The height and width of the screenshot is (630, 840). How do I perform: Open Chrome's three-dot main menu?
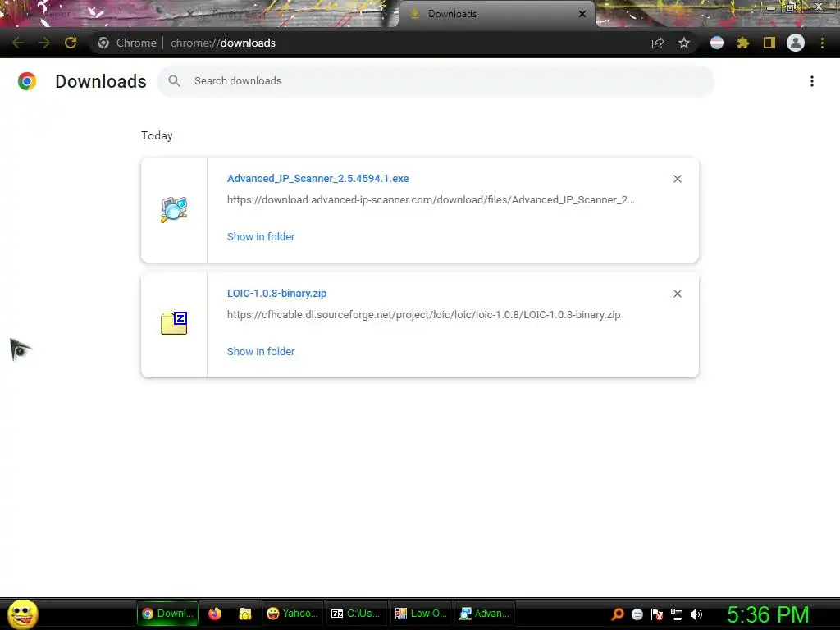coord(822,43)
